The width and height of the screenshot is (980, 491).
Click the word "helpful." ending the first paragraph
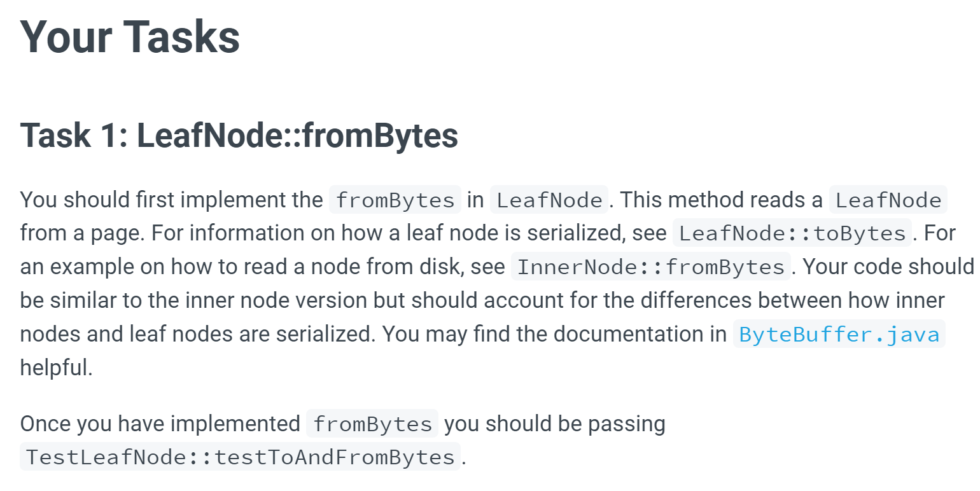(56, 368)
